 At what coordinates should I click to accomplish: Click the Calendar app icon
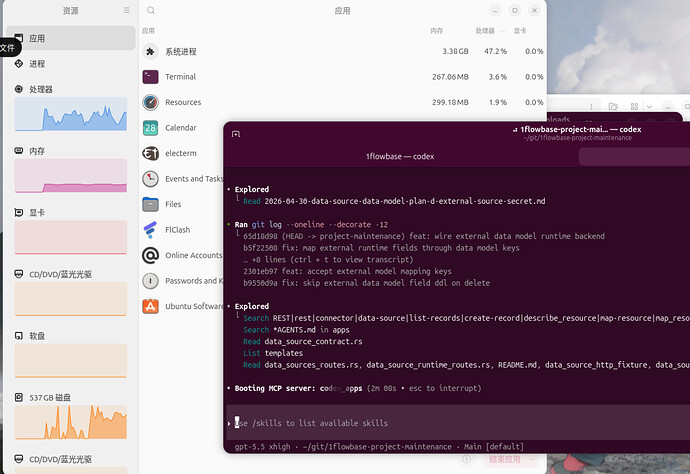(x=150, y=128)
